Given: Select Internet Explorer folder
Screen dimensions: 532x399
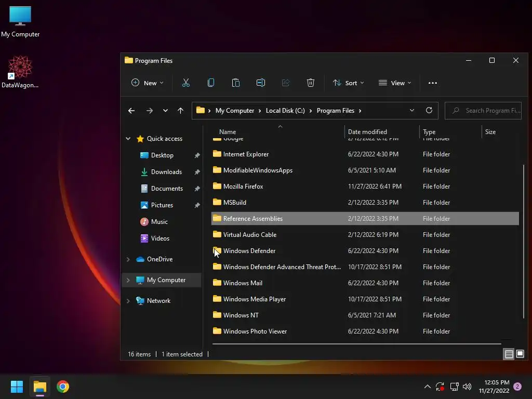Looking at the screenshot, I should pos(365,154).
